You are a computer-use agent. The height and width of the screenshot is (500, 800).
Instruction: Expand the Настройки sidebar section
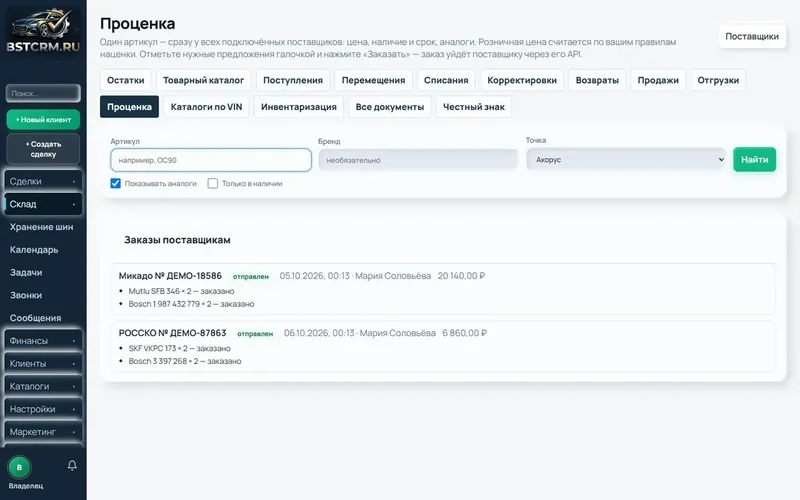pos(43,409)
